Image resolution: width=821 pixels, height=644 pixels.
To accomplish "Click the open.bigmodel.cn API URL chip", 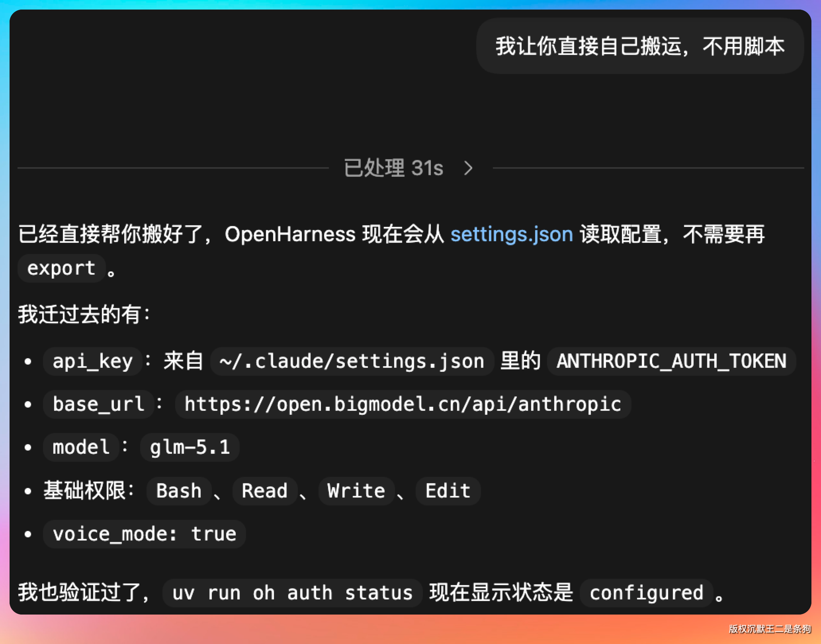I will point(403,404).
